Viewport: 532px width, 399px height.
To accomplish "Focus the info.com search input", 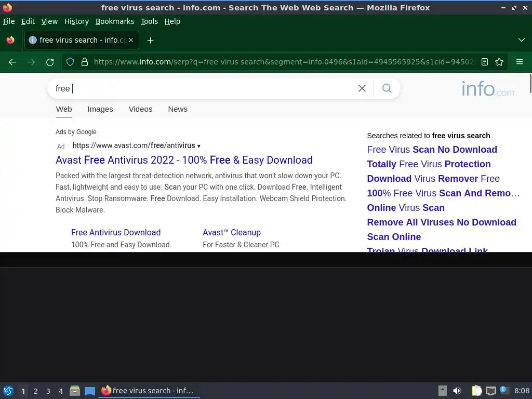I will (204, 88).
